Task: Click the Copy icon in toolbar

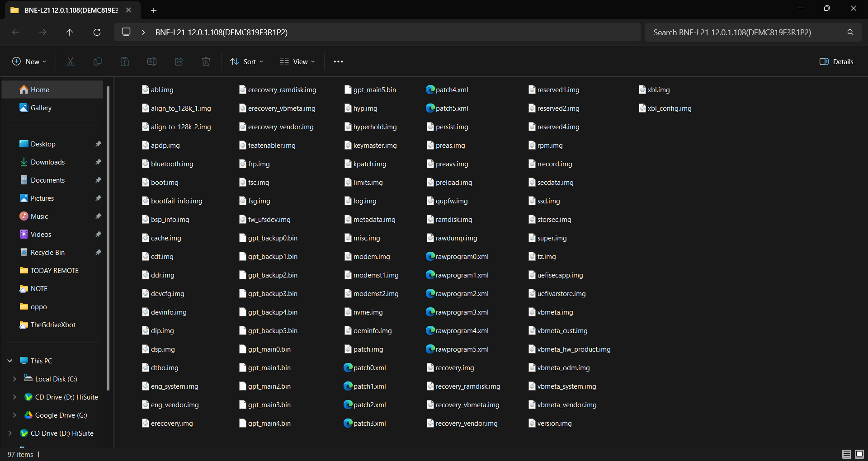Action: click(x=98, y=61)
